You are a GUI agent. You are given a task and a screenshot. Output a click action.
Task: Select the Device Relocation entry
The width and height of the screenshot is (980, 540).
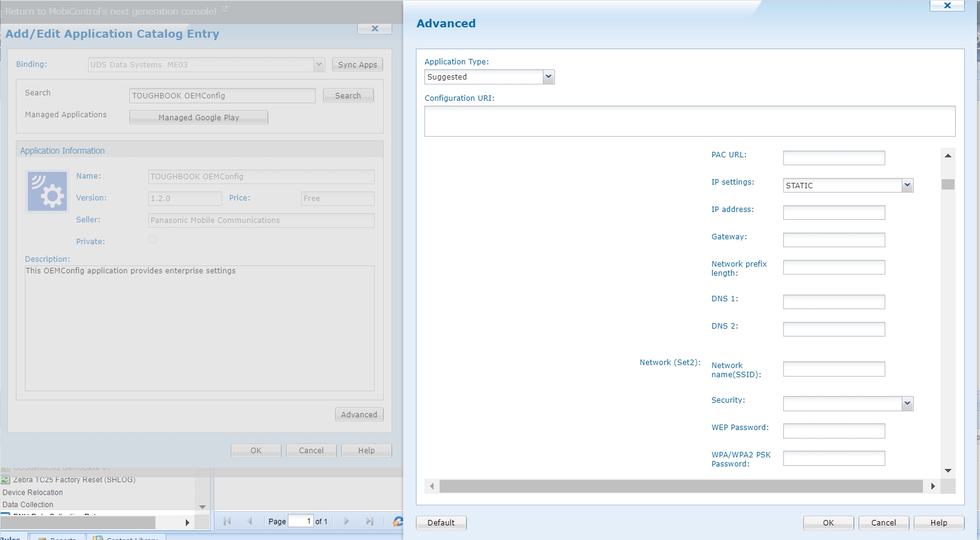[x=33, y=493]
